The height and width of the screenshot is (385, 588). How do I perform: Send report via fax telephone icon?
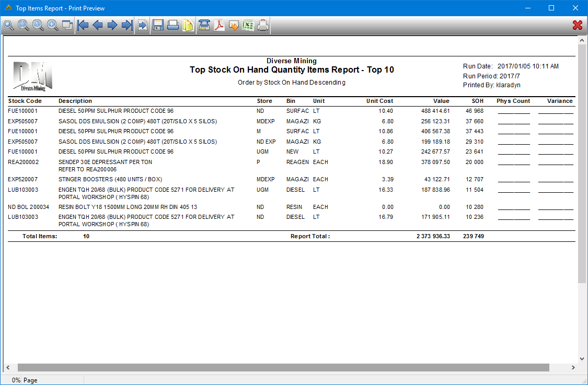coord(204,26)
